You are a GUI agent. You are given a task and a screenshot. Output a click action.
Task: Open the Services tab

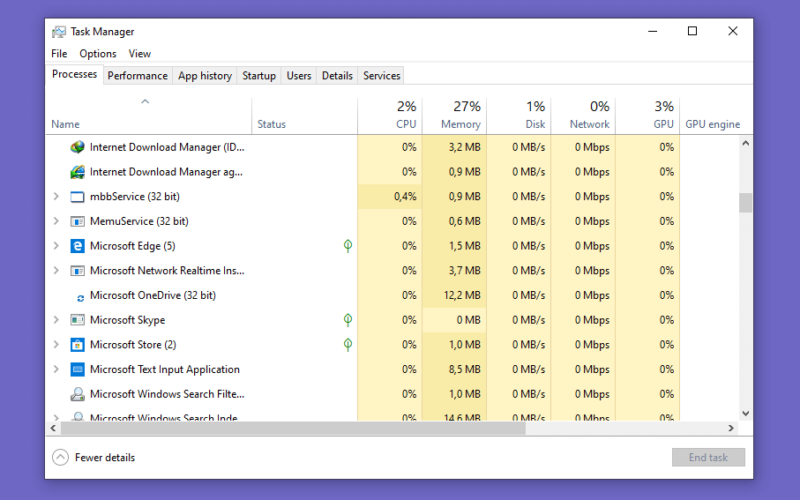[x=382, y=76]
